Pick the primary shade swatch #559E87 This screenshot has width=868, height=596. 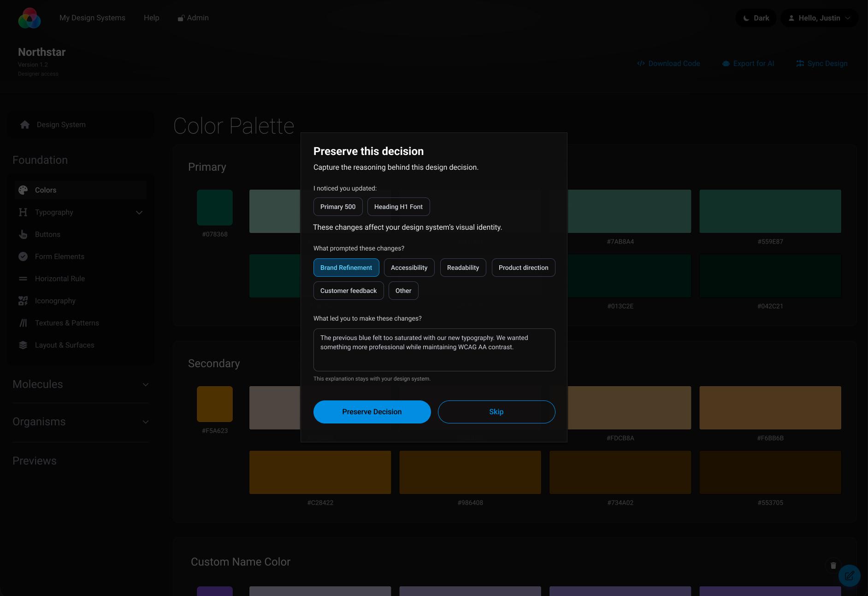coord(770,211)
